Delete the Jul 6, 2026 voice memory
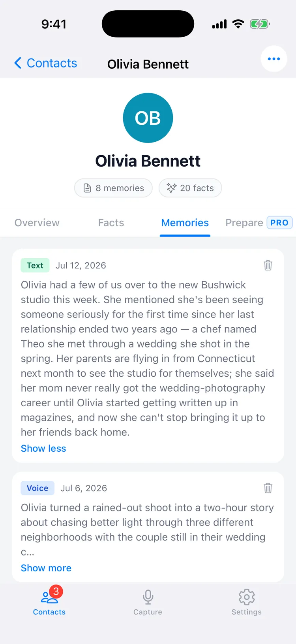296x644 pixels. (x=268, y=488)
